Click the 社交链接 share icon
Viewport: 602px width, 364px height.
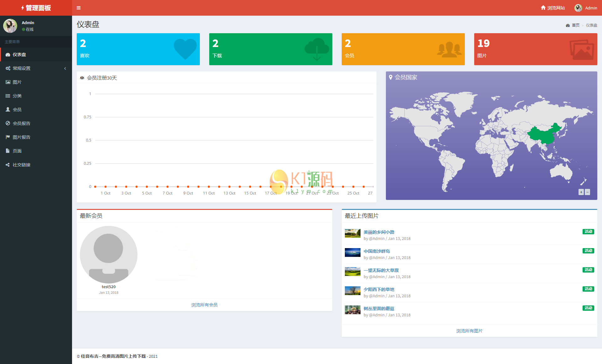(x=8, y=165)
